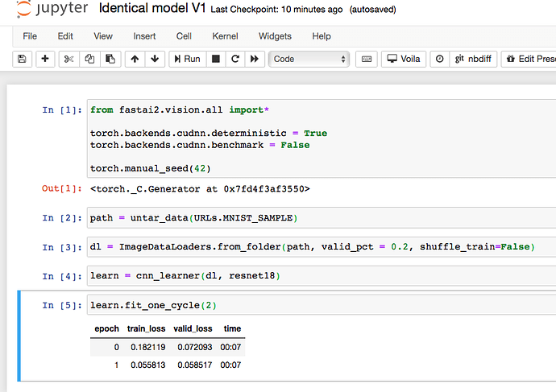Open the cell type Code dropdown
This screenshot has height=392, width=556.
click(309, 59)
